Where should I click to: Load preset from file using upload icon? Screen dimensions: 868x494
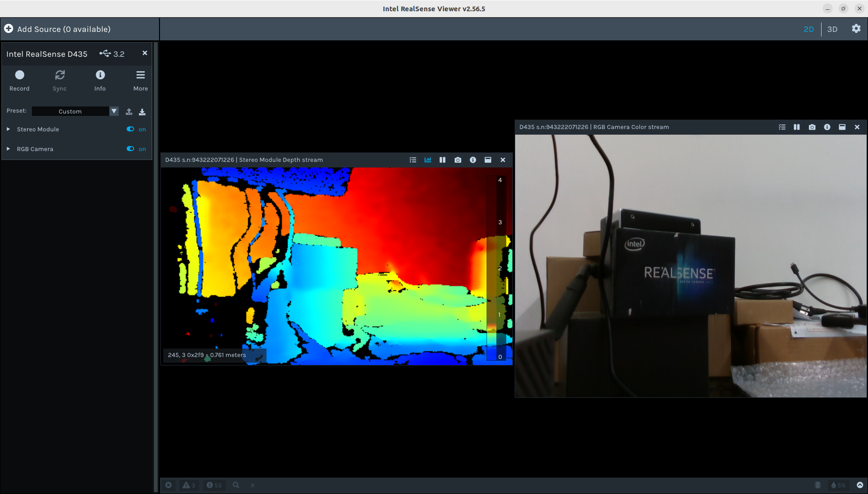pyautogui.click(x=129, y=112)
